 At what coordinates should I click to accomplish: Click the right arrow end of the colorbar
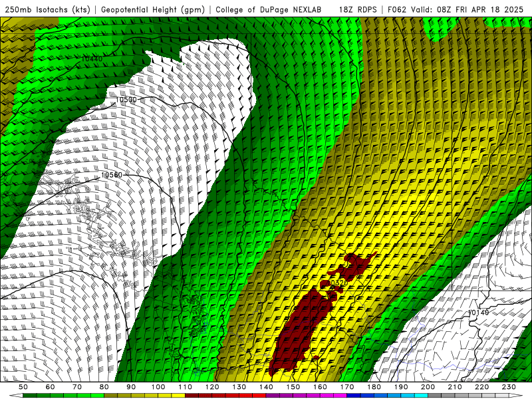(x=516, y=396)
